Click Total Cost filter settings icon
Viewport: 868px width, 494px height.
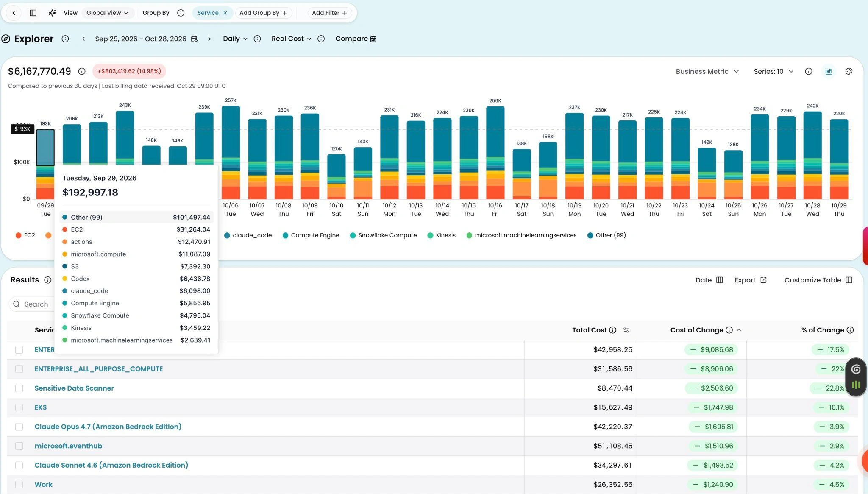click(x=626, y=330)
